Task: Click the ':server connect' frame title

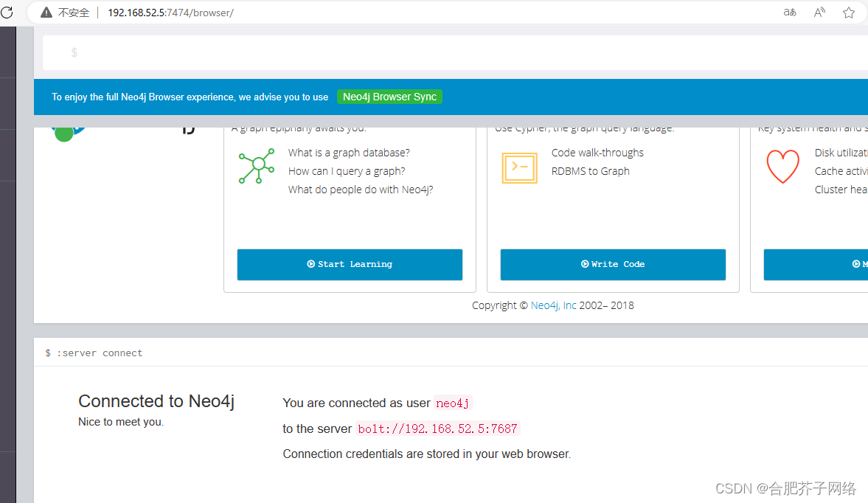Action: click(100, 353)
